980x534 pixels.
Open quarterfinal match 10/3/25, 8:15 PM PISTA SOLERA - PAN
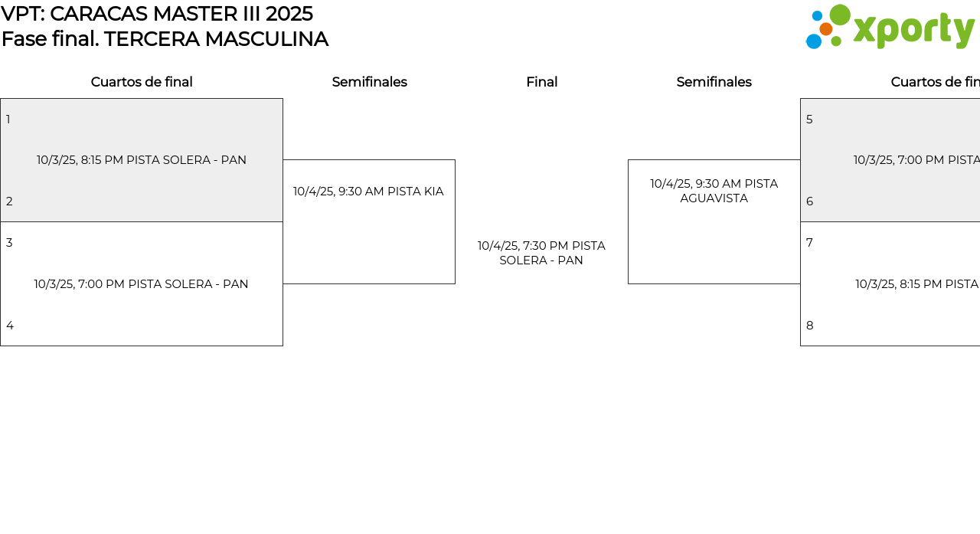click(x=142, y=160)
